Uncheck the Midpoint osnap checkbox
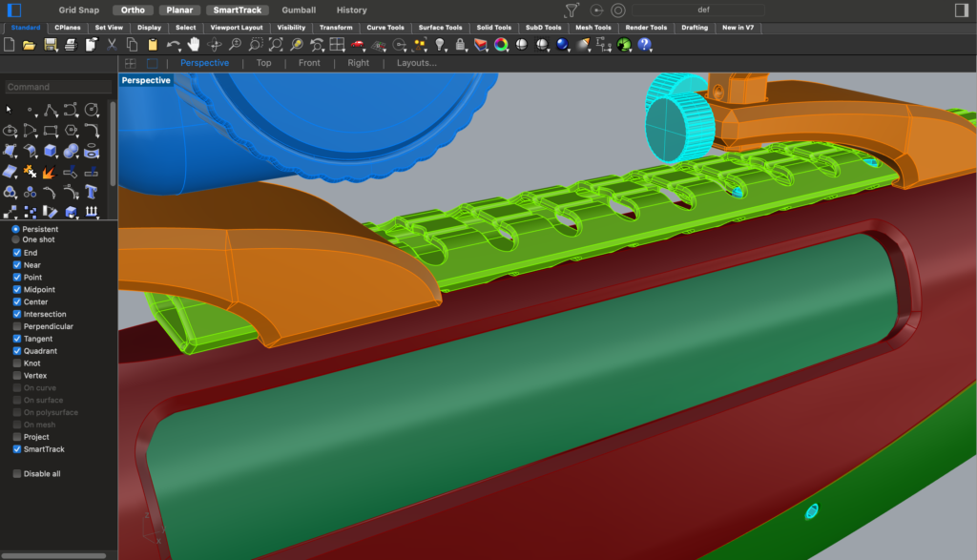Image resolution: width=977 pixels, height=560 pixels. [17, 289]
